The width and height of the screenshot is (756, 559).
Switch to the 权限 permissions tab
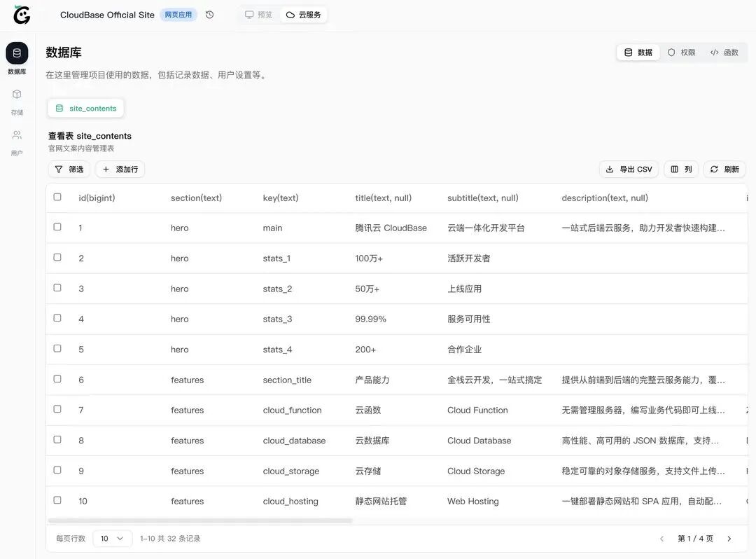pyautogui.click(x=681, y=53)
